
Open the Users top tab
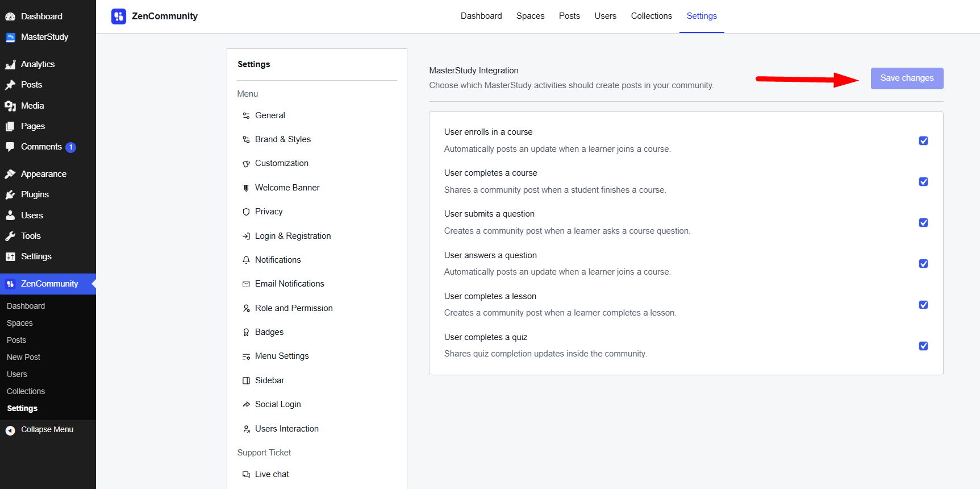coord(605,16)
